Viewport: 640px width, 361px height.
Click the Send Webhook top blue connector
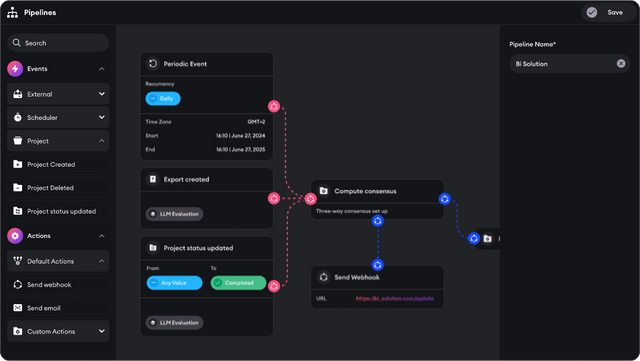click(x=378, y=265)
